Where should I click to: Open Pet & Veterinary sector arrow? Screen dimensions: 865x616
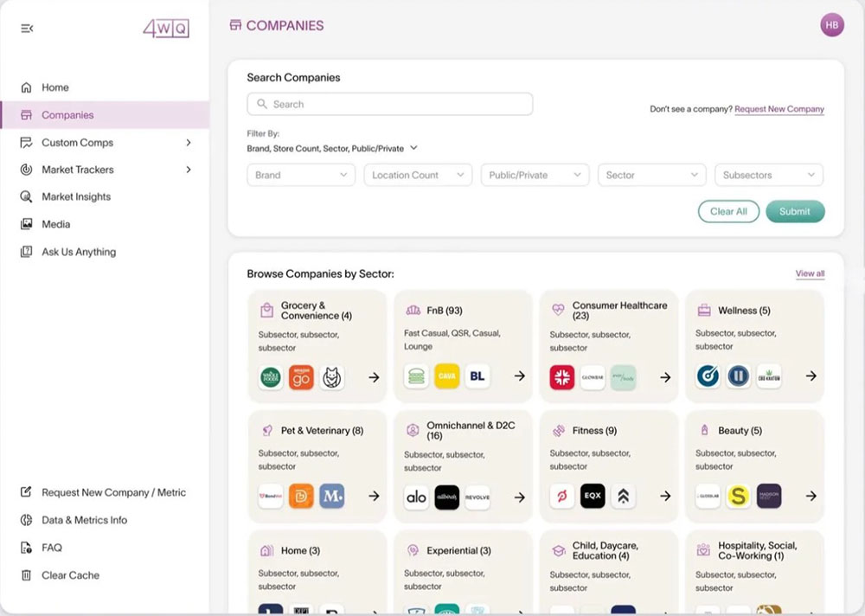coord(374,497)
